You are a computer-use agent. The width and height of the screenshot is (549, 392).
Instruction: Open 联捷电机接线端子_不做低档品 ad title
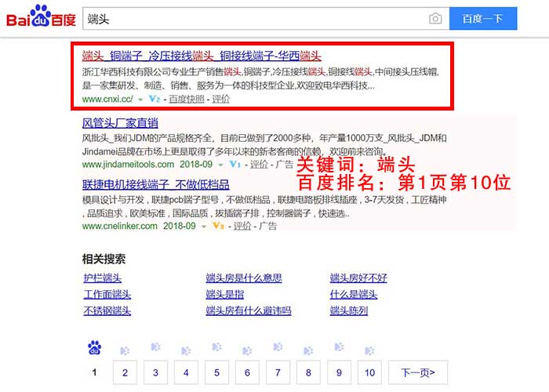(156, 184)
